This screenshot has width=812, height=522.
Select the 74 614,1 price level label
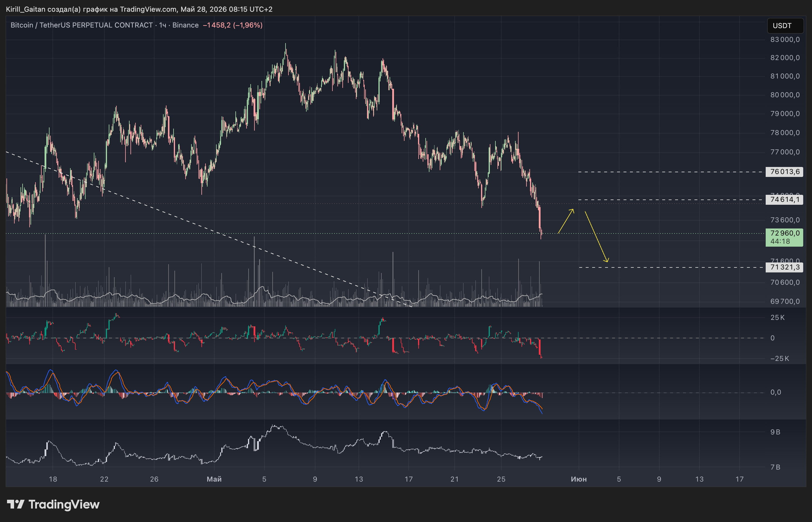click(x=784, y=200)
